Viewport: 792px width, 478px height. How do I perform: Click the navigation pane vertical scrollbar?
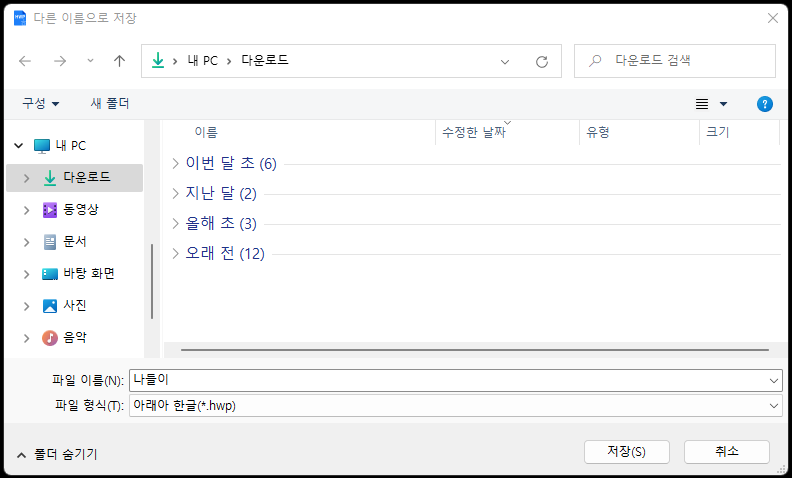(152, 281)
